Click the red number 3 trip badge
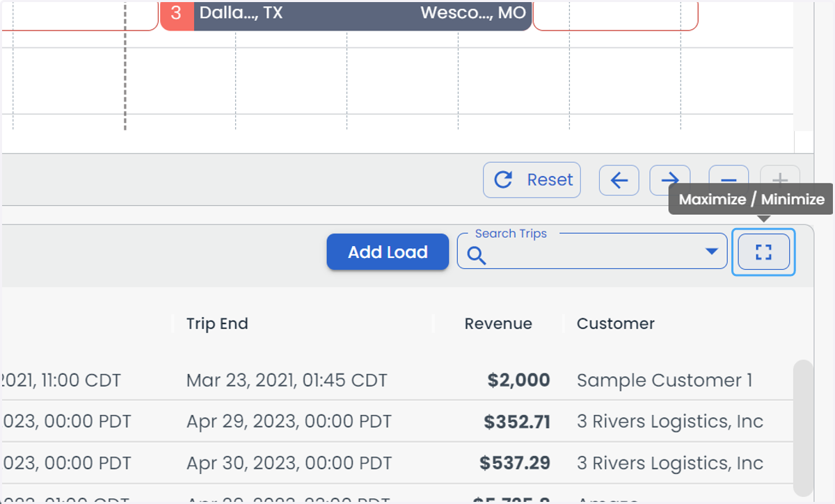835x504 pixels. click(177, 14)
